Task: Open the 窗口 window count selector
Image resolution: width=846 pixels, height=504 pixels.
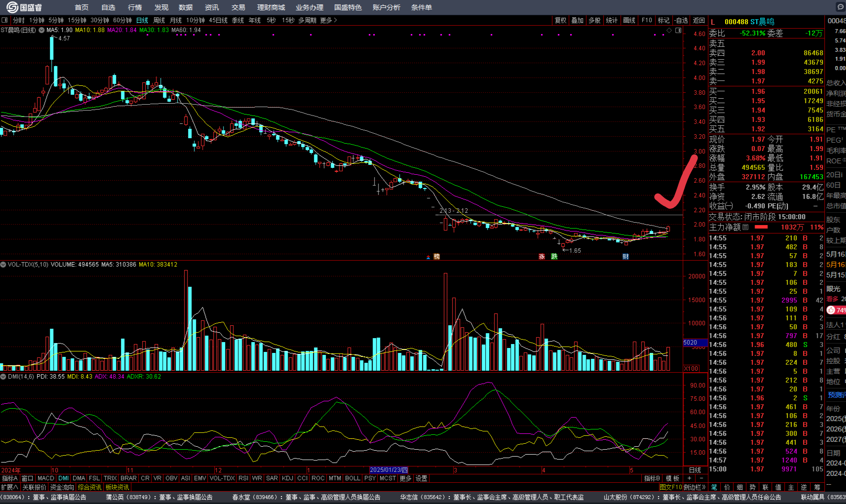Action: (27, 478)
